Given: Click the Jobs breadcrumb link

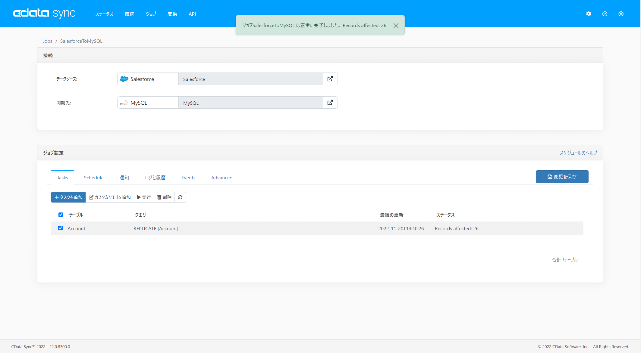Looking at the screenshot, I should pos(47,41).
